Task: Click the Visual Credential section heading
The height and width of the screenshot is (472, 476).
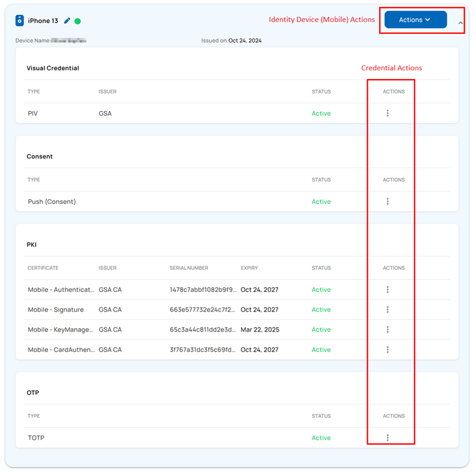Action: click(x=53, y=68)
